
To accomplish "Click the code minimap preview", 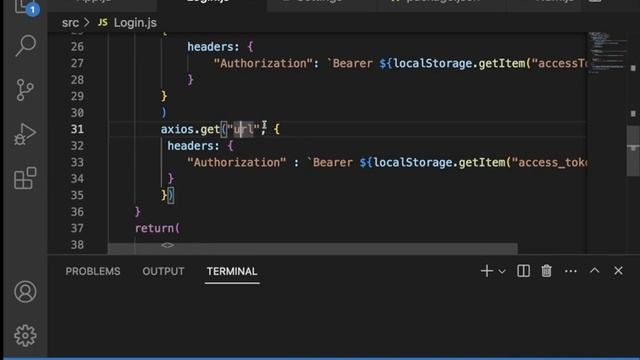I will (x=607, y=53).
